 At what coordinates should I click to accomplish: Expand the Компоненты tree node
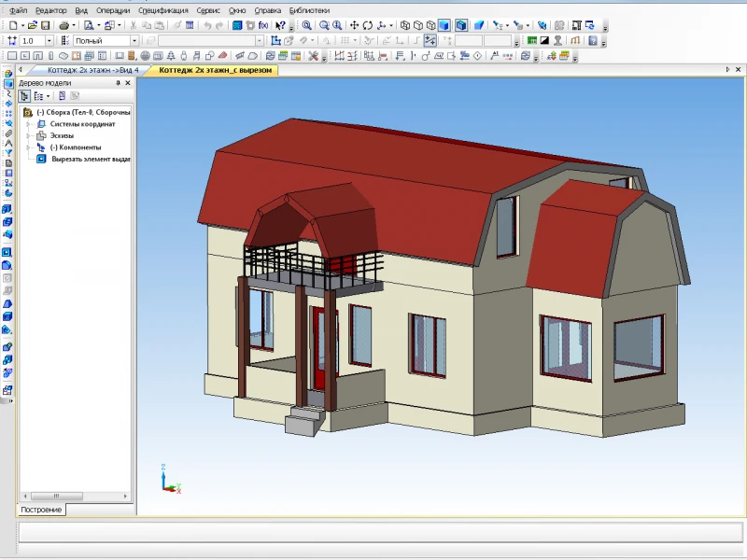[x=28, y=147]
